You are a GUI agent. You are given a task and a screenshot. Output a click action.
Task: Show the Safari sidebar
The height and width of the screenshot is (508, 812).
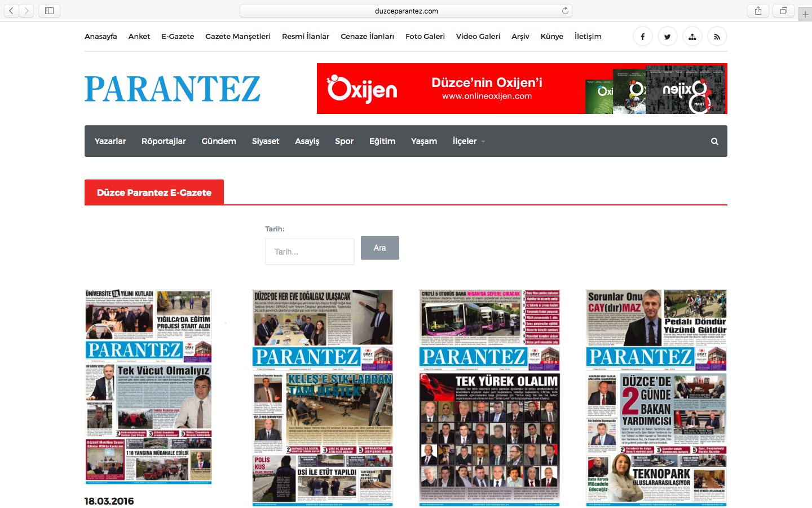coord(49,11)
